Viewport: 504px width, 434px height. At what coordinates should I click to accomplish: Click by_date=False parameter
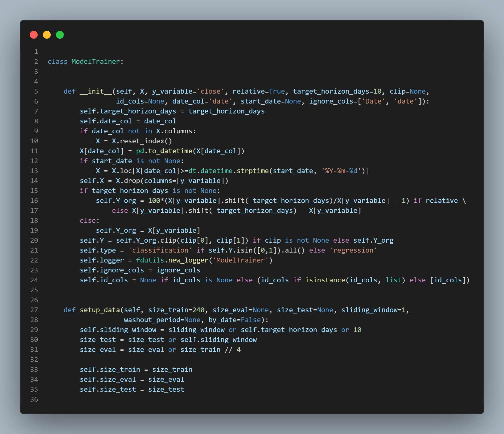click(x=234, y=320)
